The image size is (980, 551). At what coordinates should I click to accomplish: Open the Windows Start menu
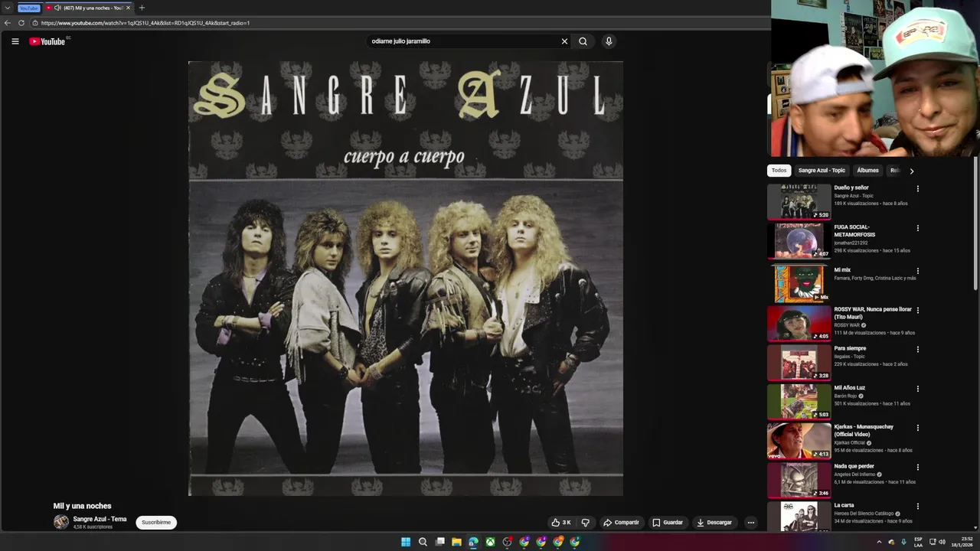pos(406,542)
